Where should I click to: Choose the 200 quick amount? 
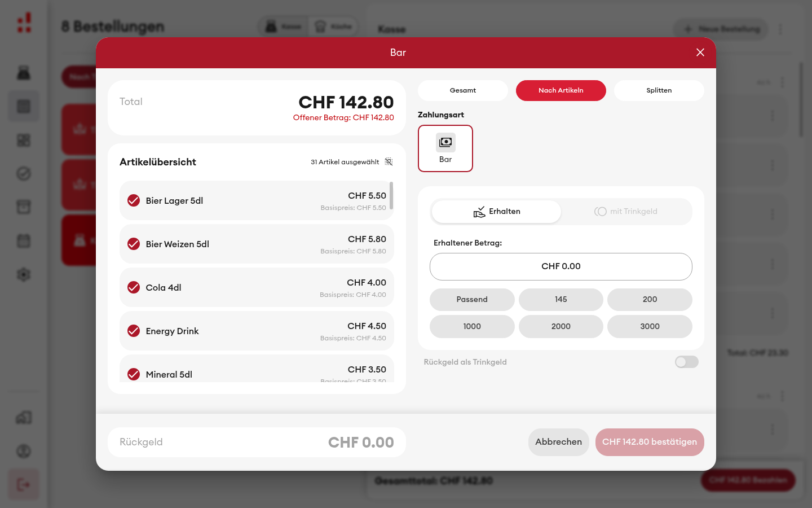tap(650, 300)
